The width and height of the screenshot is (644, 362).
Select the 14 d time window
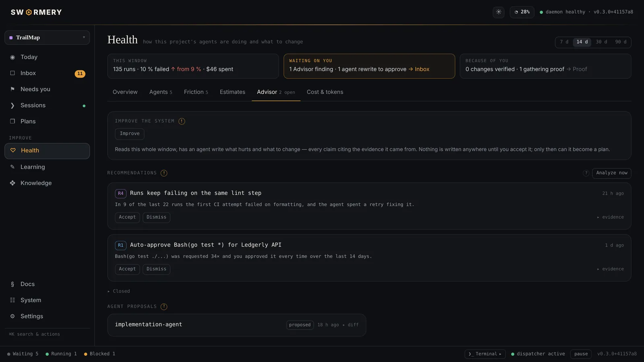582,42
